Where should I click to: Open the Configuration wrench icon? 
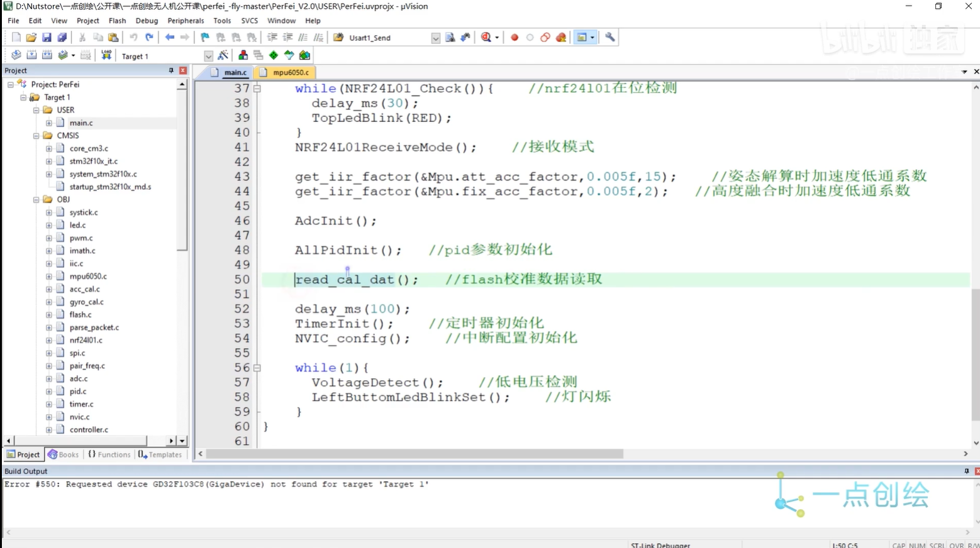pyautogui.click(x=610, y=38)
